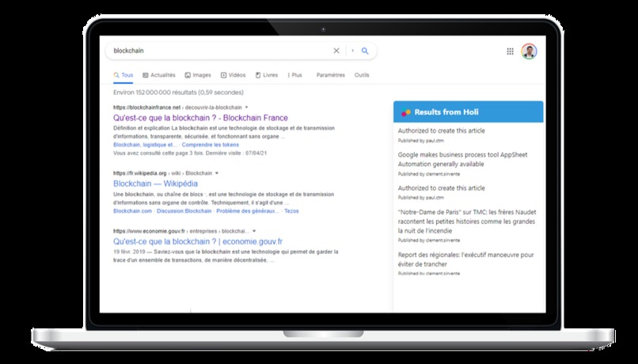The width and height of the screenshot is (638, 364).
Task: Open Qu'est-ce que la blockchain ? - Blockchain France
Action: [200, 118]
